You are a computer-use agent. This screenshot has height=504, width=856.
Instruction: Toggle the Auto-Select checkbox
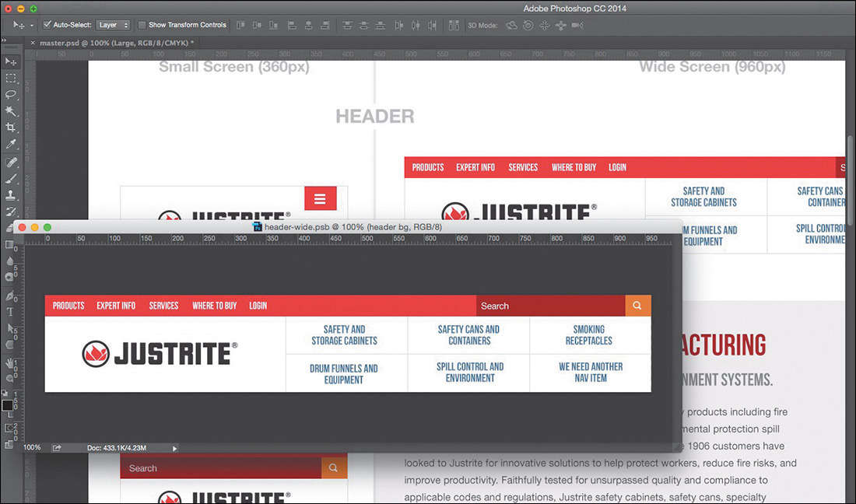[x=47, y=25]
